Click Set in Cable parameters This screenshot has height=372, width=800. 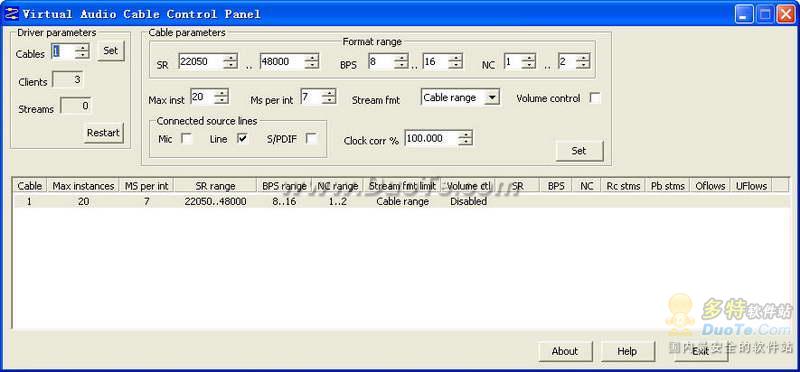(x=579, y=151)
